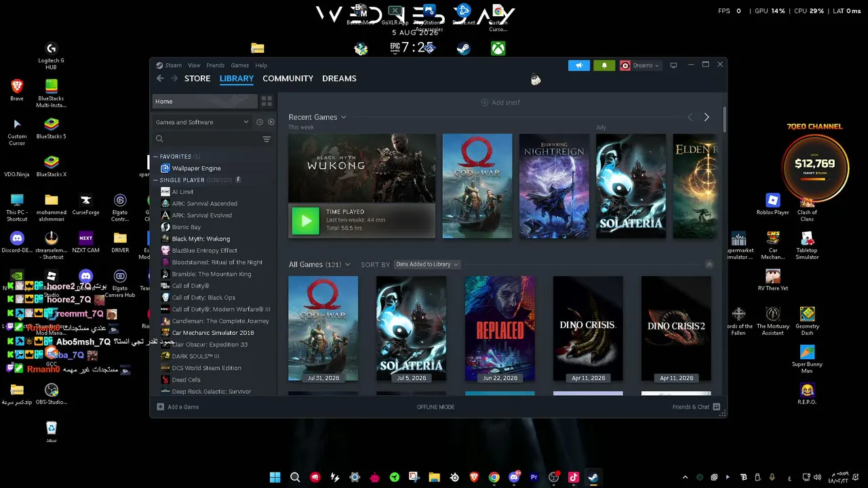The width and height of the screenshot is (868, 488).
Task: Sort library list by recent activity clock
Action: click(x=259, y=122)
